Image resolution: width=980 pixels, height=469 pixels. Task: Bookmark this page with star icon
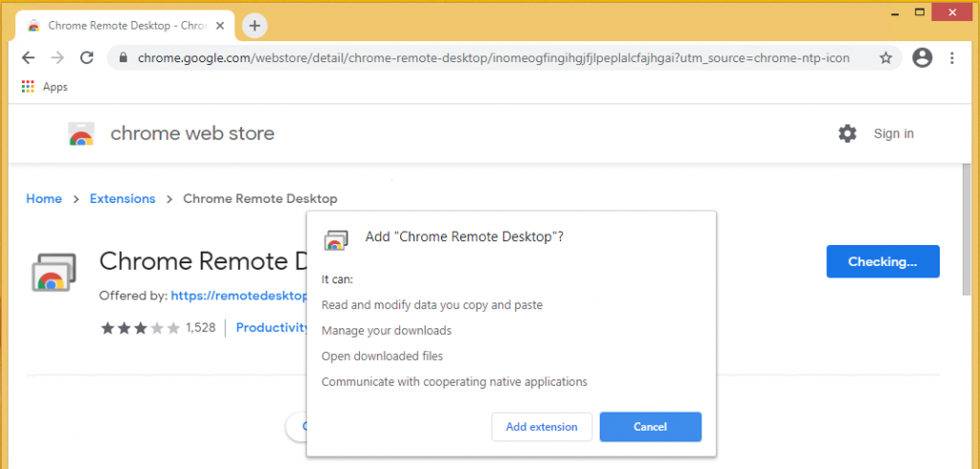coord(885,58)
